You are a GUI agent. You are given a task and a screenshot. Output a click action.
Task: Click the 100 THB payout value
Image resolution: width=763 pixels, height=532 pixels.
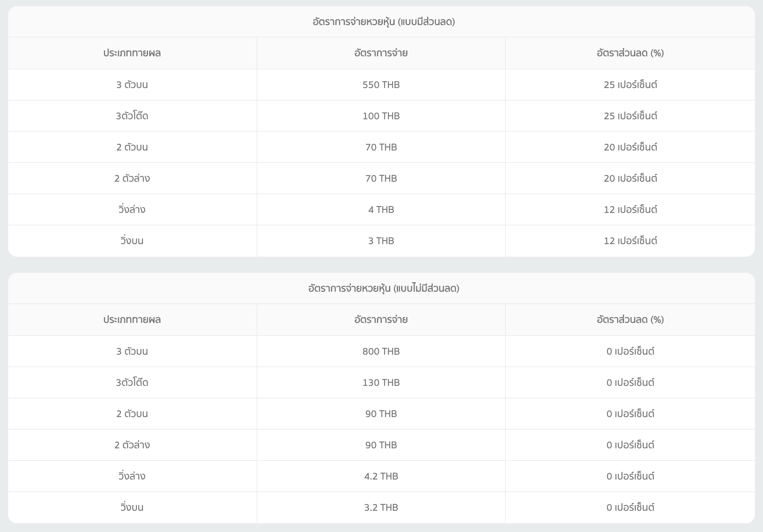381,116
